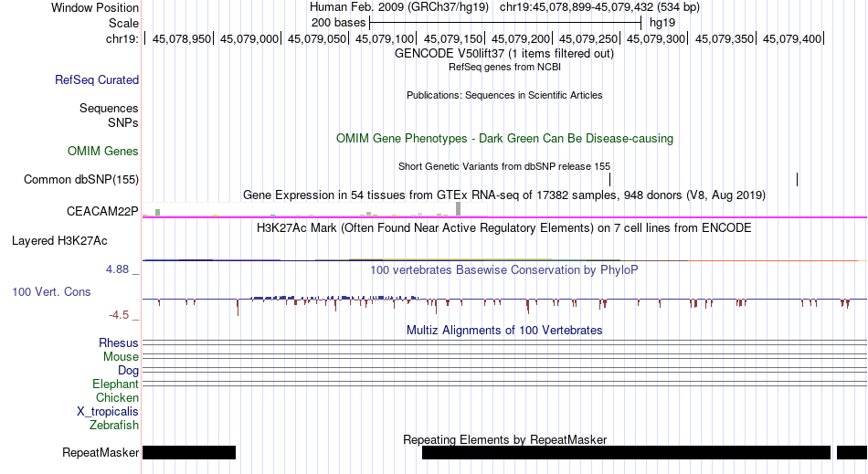Click Repeating Elements by RepeatMasker title
This screenshot has height=474, width=868.
504,439
